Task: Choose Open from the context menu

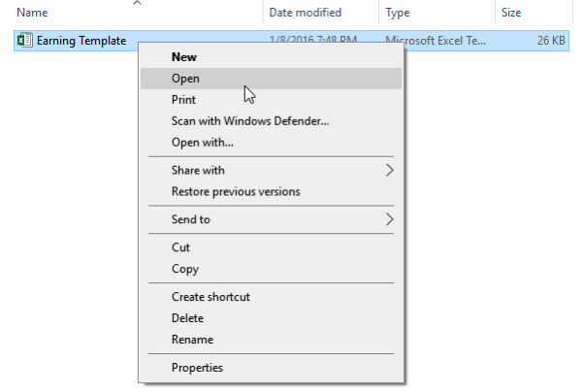Action: click(x=185, y=79)
